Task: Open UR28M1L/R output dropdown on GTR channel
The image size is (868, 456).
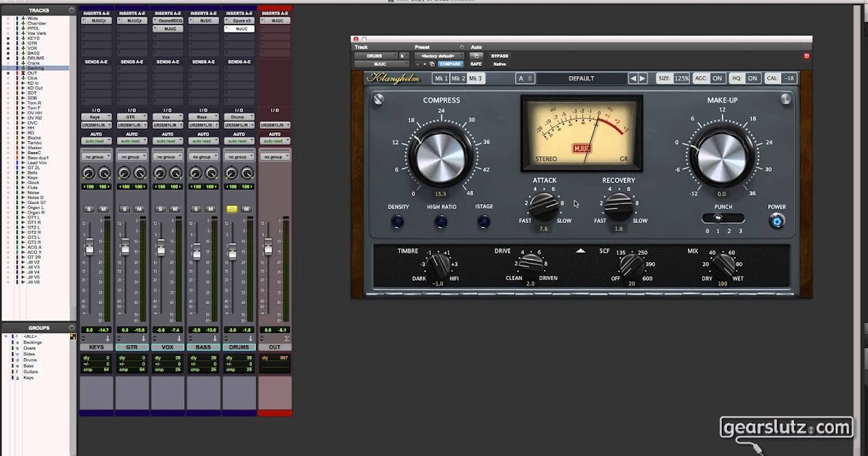Action: tap(132, 124)
